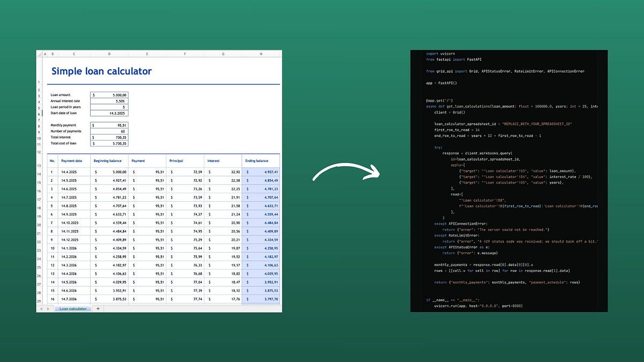
Task: Switch to the Loan calculator sheet tab
Action: click(x=73, y=308)
